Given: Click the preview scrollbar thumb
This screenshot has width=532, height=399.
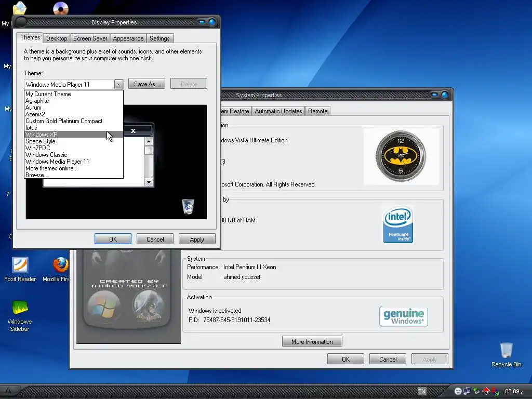Looking at the screenshot, I should tap(149, 150).
